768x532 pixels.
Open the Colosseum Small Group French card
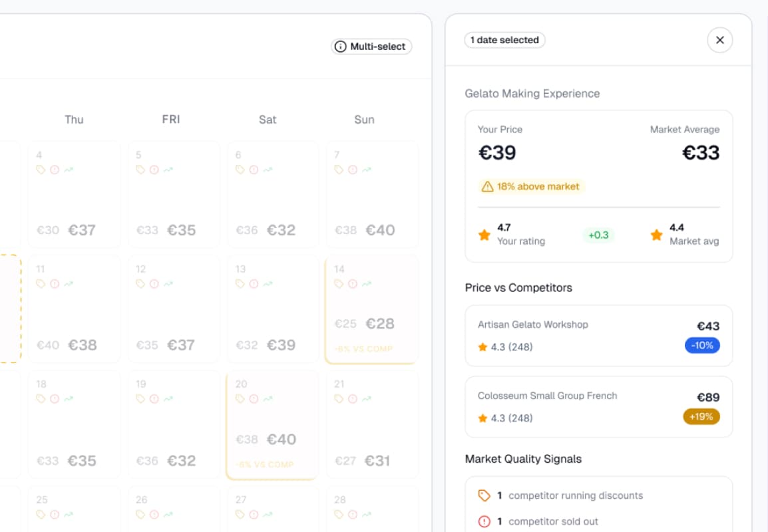coord(598,407)
